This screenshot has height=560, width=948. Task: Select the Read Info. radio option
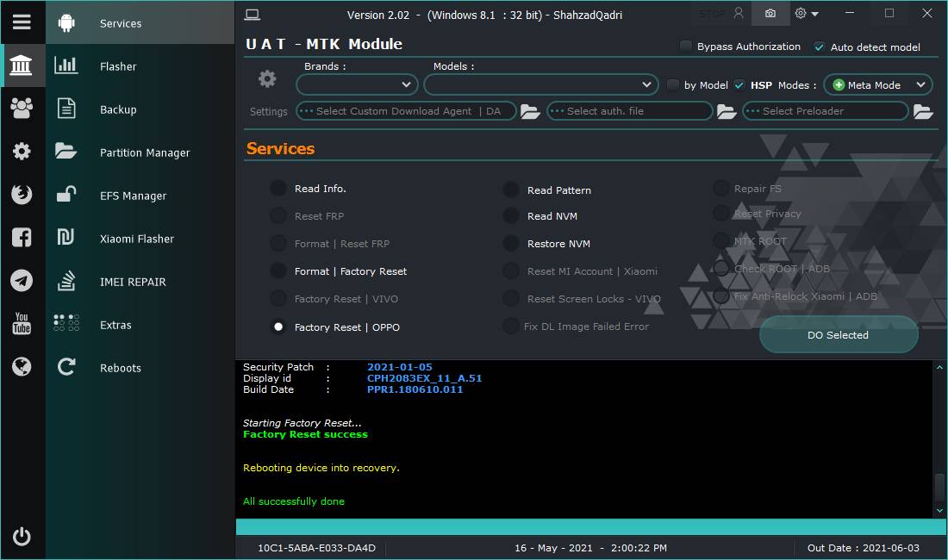tap(278, 188)
